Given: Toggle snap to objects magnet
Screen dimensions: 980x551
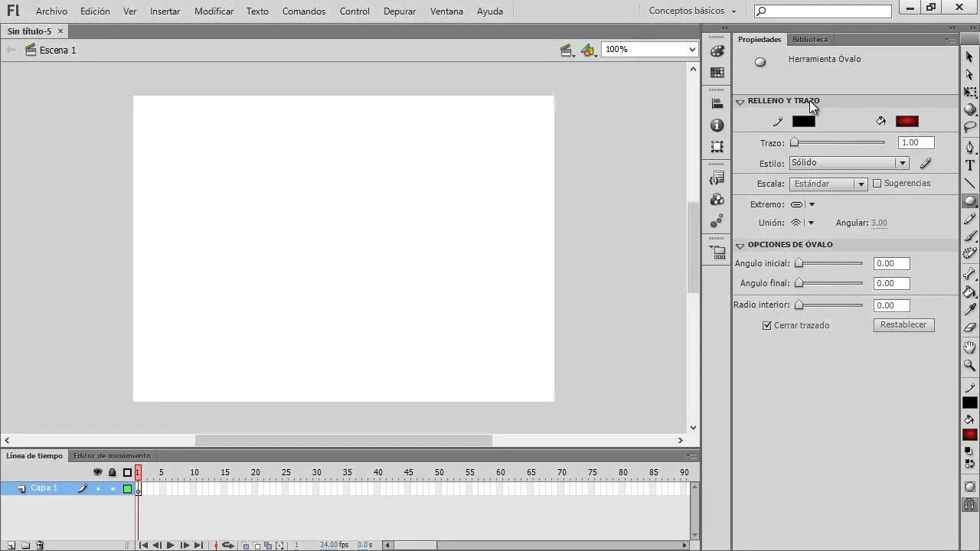Looking at the screenshot, I should 969,504.
